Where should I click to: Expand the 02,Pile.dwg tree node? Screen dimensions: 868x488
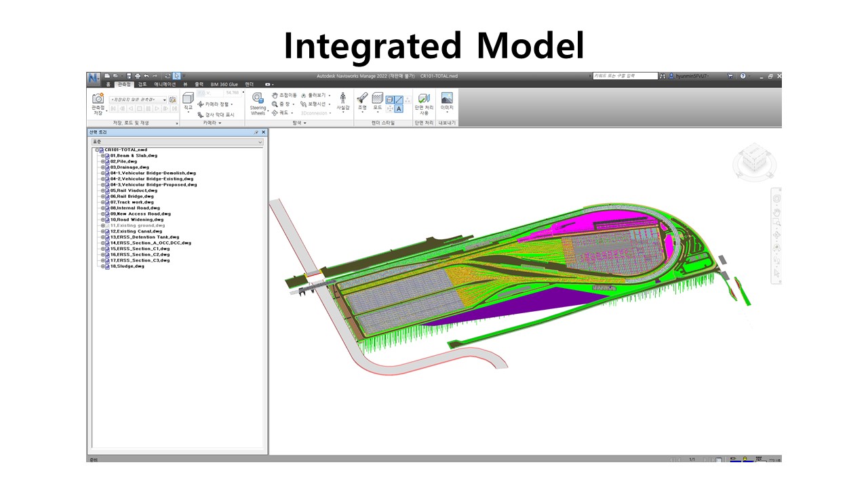pos(103,161)
